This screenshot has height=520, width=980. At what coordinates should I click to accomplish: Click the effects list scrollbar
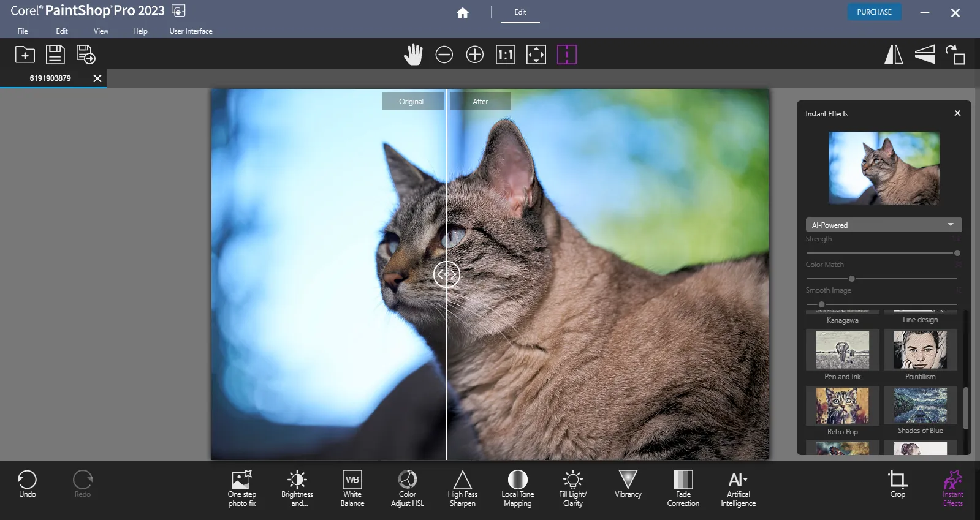tap(966, 408)
